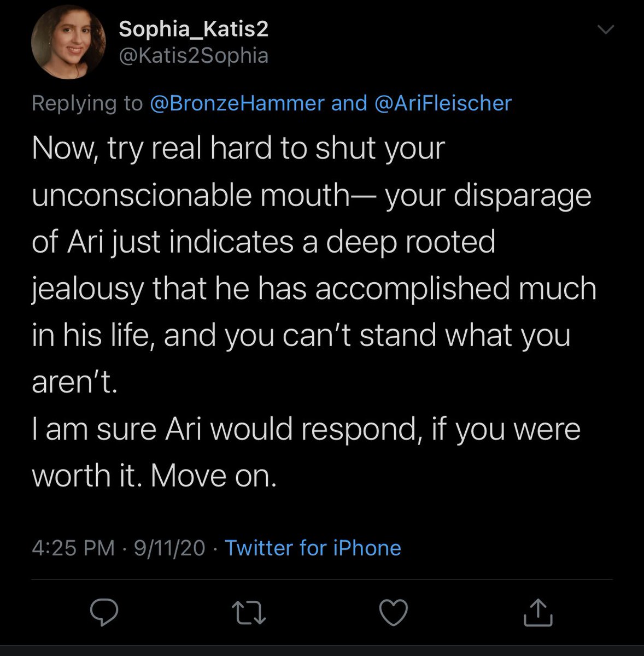Open the Twitter for iPhone source link
This screenshot has width=644, height=656.
pyautogui.click(x=313, y=548)
